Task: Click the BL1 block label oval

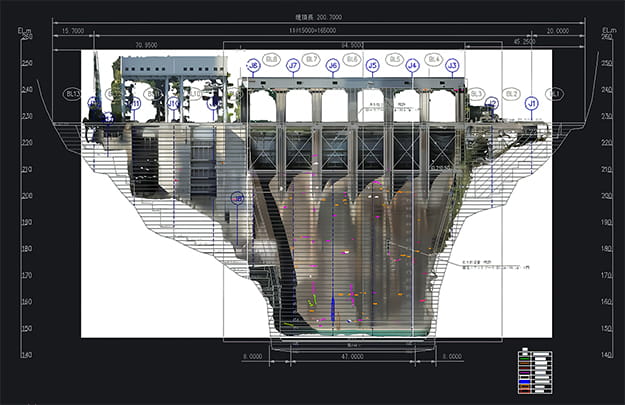Action: pyautogui.click(x=555, y=94)
